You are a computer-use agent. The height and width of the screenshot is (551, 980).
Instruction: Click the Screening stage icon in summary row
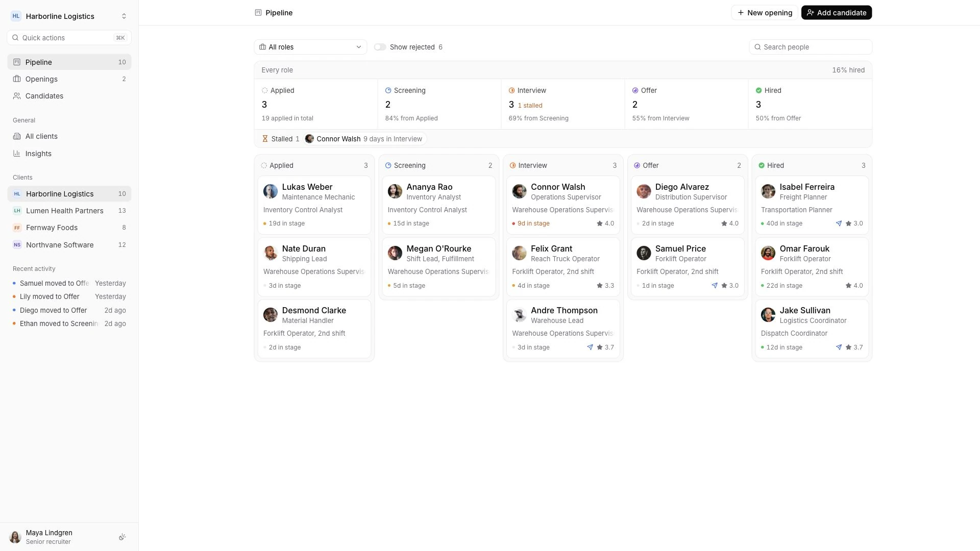388,90
